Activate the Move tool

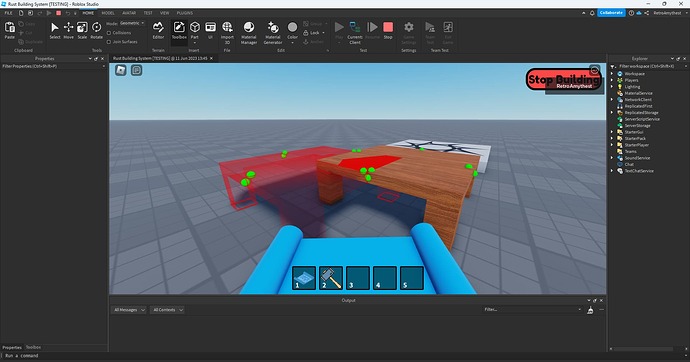tap(68, 28)
